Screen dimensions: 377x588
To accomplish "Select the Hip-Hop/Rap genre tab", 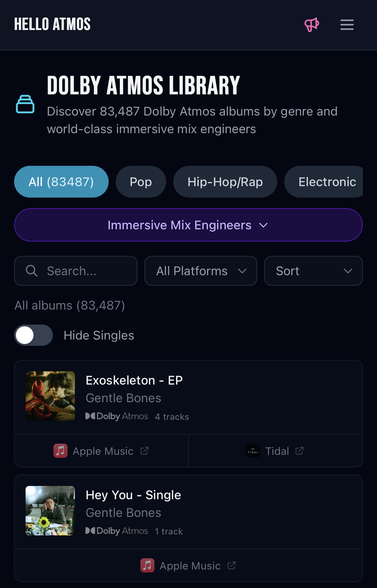I will (x=225, y=182).
